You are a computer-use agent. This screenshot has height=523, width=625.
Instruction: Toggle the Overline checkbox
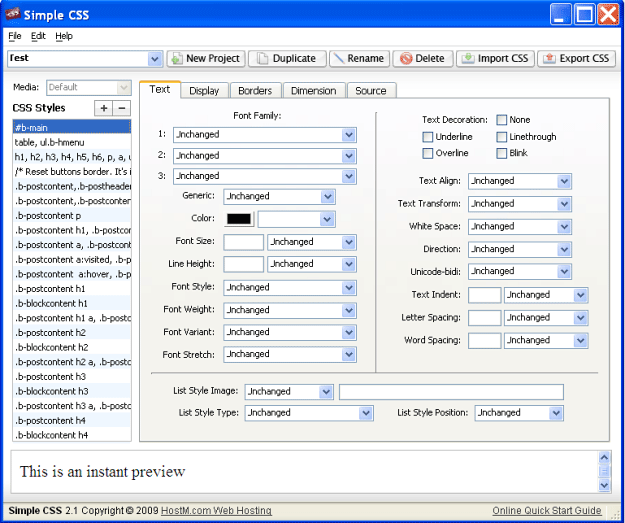click(427, 153)
